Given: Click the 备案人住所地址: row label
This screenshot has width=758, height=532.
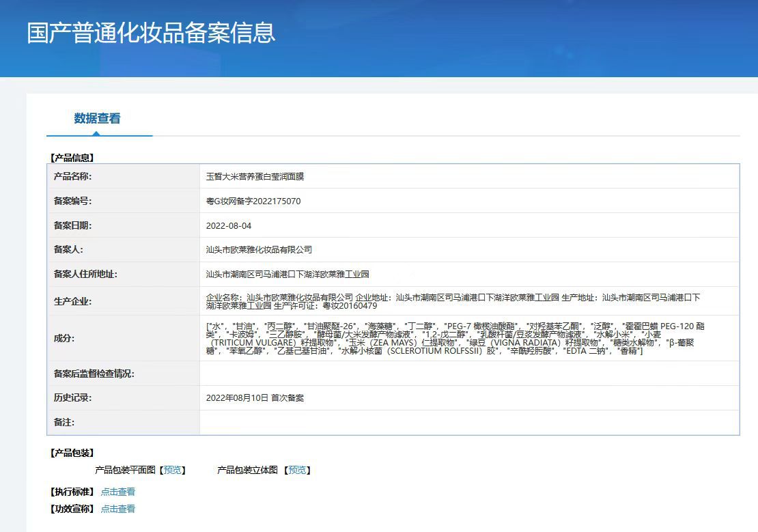Looking at the screenshot, I should [85, 275].
